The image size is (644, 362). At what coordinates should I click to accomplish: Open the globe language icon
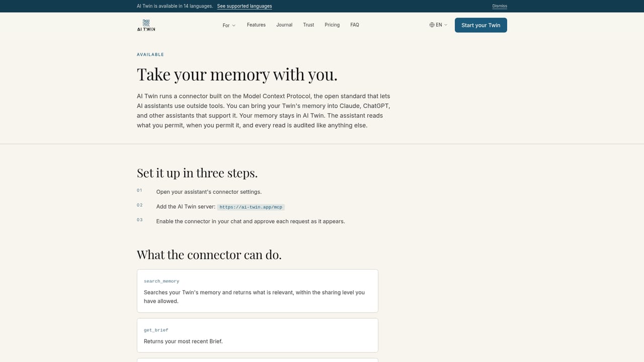(x=432, y=25)
